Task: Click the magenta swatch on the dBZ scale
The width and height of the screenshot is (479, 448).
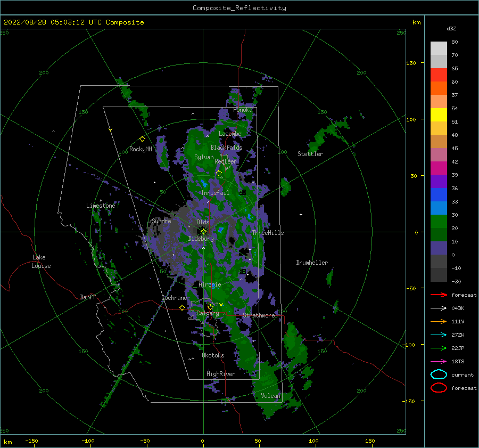Action: (x=439, y=168)
